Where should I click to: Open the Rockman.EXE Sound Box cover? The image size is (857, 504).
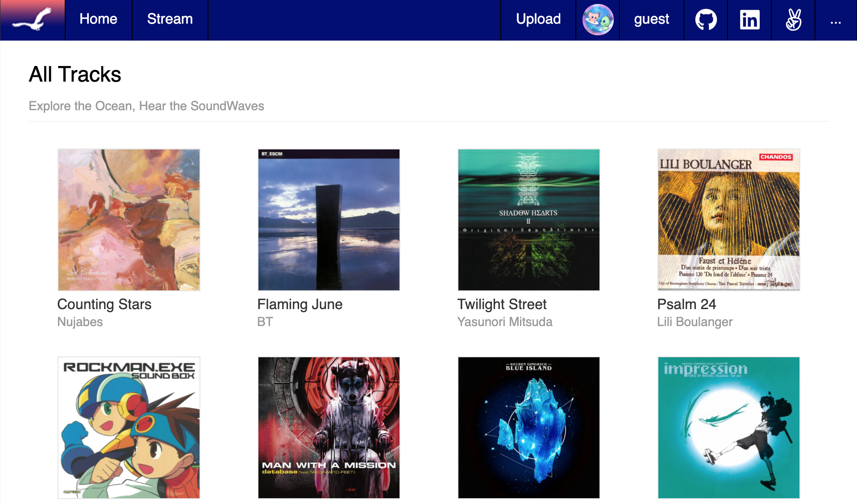click(129, 427)
